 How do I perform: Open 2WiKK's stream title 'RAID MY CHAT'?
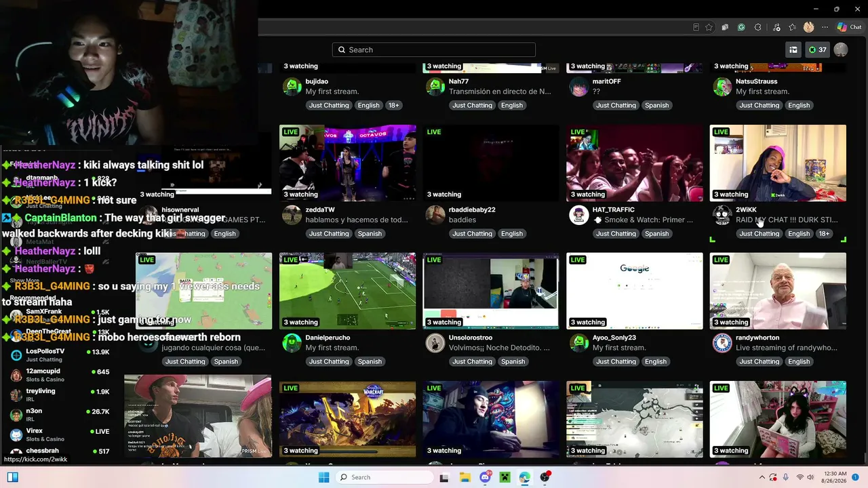787,220
